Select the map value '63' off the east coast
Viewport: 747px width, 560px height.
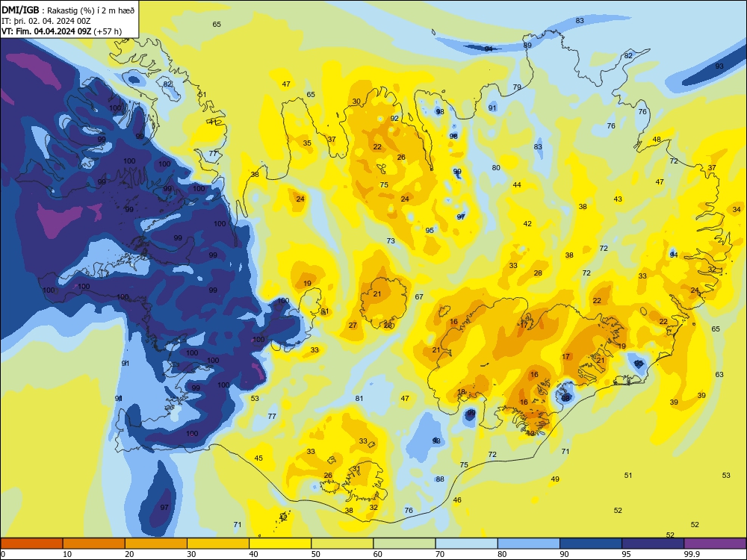(x=719, y=375)
